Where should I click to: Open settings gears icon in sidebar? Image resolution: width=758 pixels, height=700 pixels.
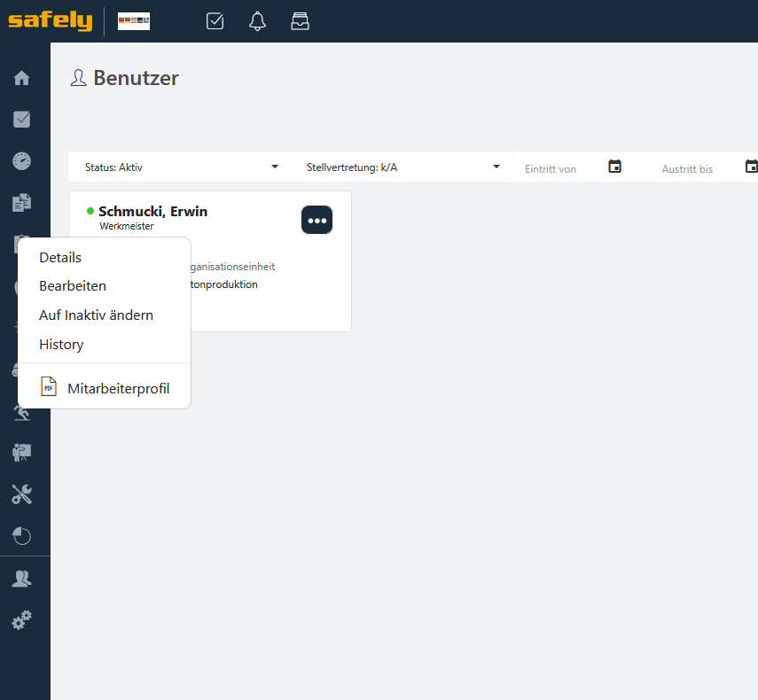point(22,620)
